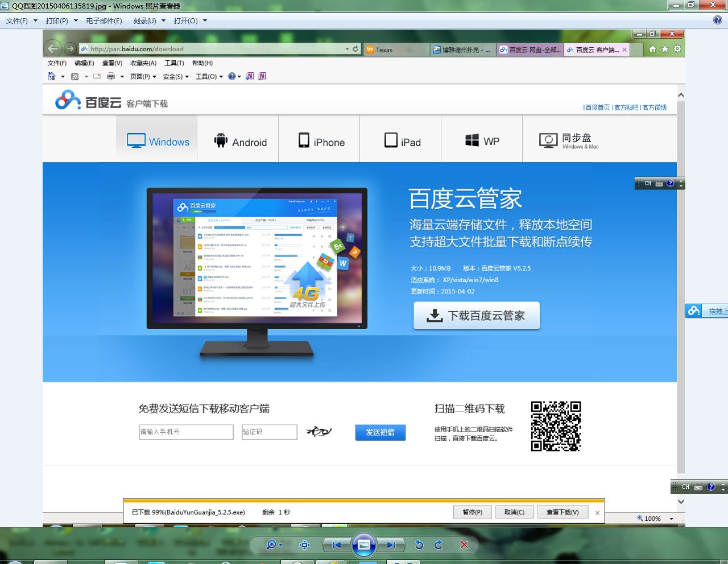
Task: Open the 收藏夹(A) menu
Action: [x=143, y=63]
